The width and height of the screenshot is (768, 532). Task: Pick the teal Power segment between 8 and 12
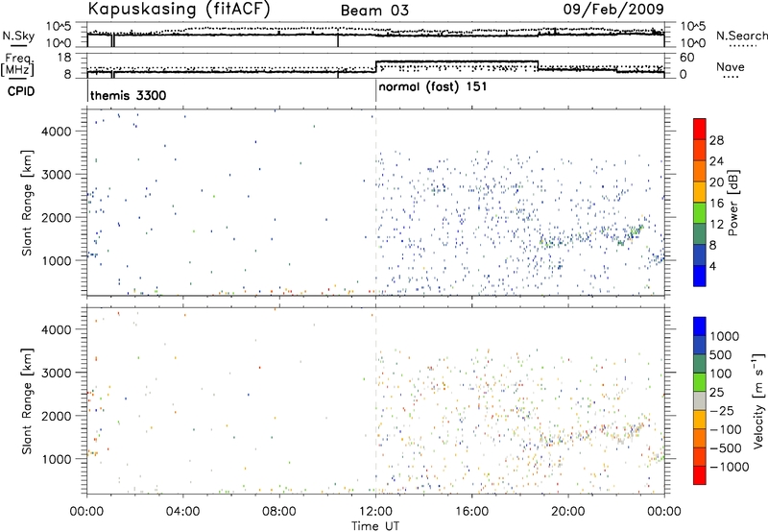click(700, 233)
